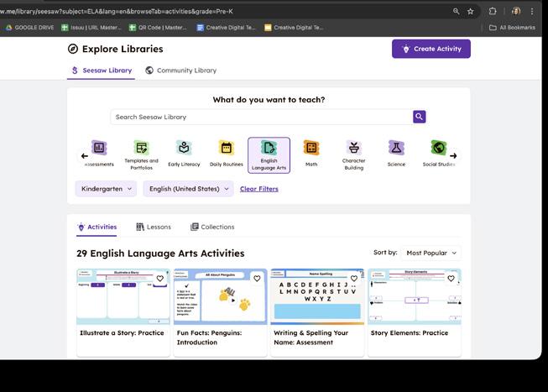Open the Most Popular sort dropdown
The height and width of the screenshot is (392, 548).
point(431,253)
